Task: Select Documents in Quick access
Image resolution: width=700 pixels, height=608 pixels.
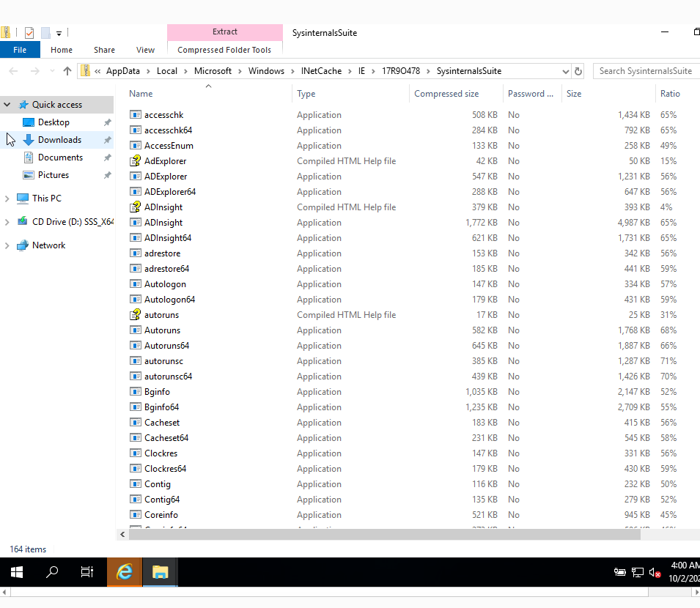Action: coord(60,157)
